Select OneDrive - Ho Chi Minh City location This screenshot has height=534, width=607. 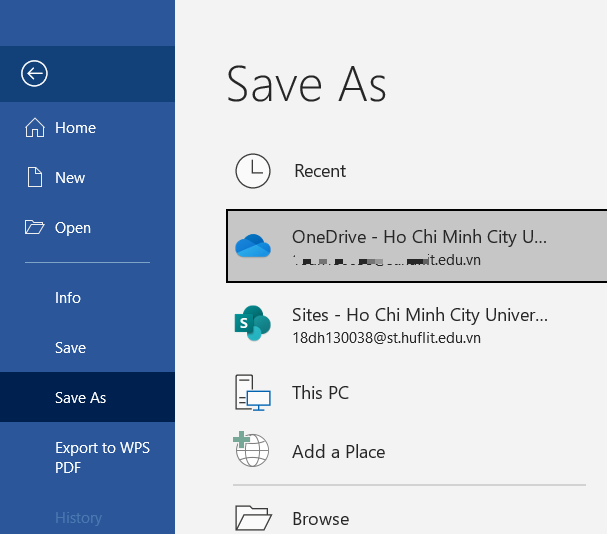pos(417,246)
